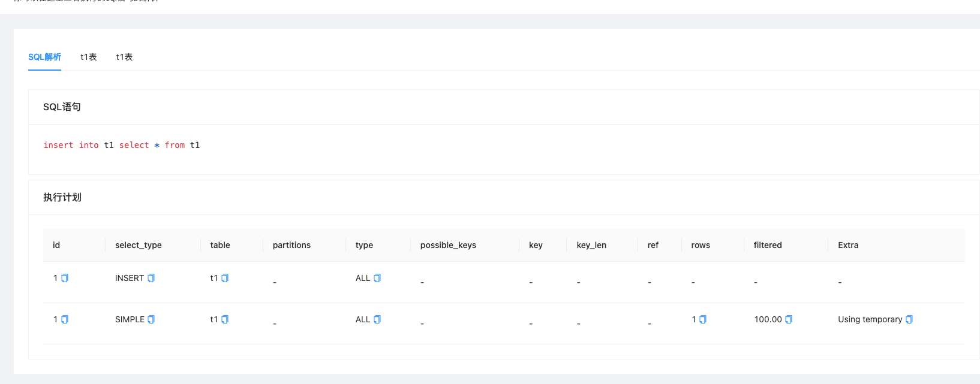Screen dimensions: 980x384
Task: Copy ALL type value in INSERT row
Action: (x=377, y=278)
